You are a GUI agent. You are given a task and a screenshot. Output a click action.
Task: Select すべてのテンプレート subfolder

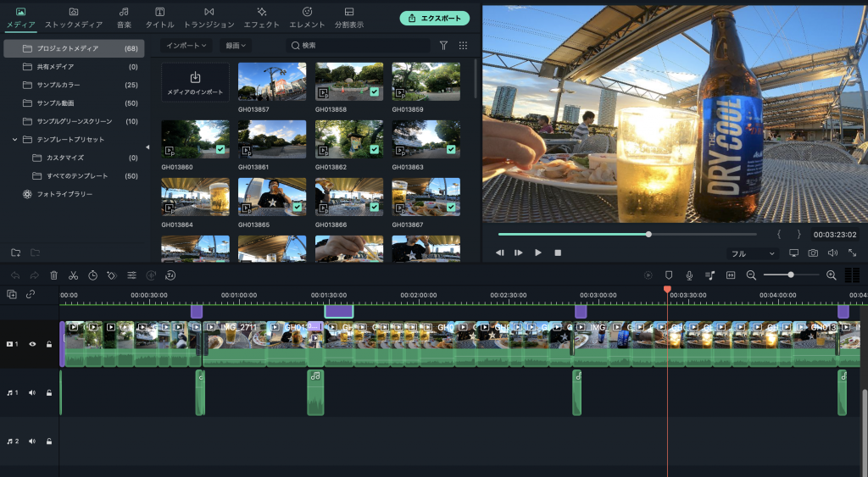(75, 176)
